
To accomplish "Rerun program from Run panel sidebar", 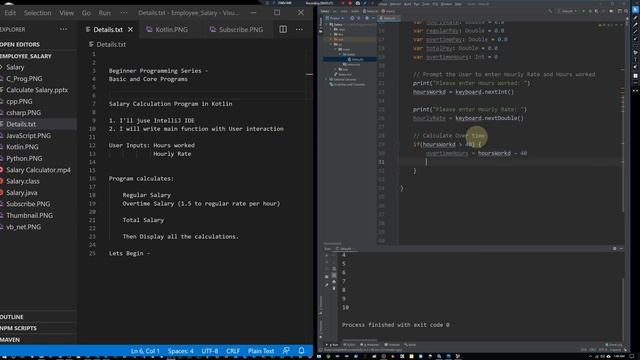I will click(327, 256).
